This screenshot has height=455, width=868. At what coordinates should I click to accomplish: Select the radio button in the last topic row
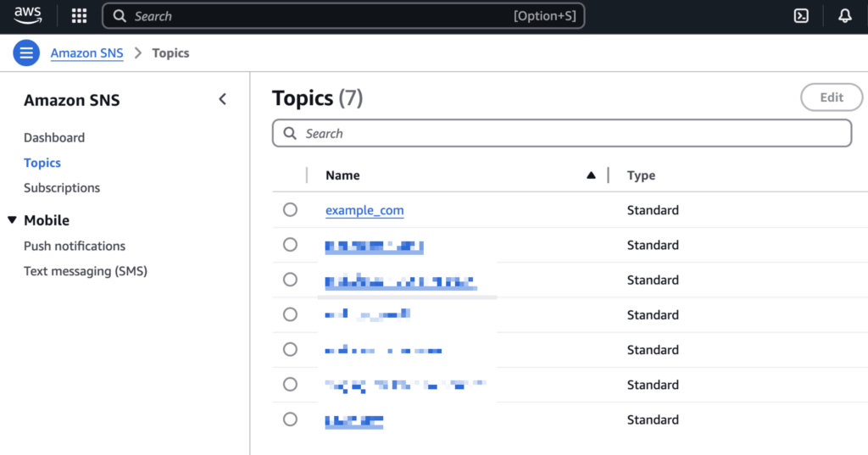coord(290,419)
